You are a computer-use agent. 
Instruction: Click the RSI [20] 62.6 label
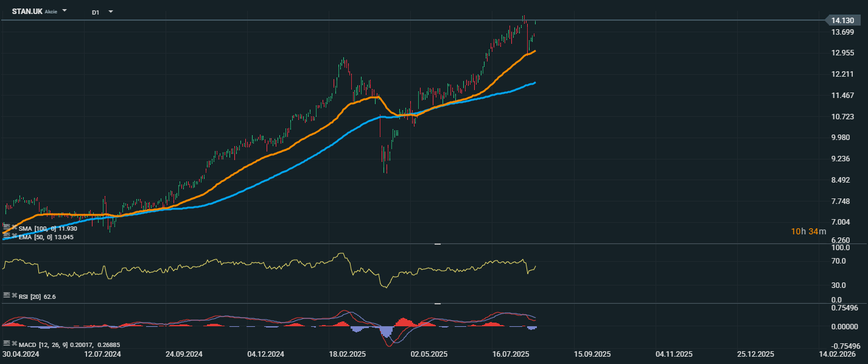coord(37,296)
